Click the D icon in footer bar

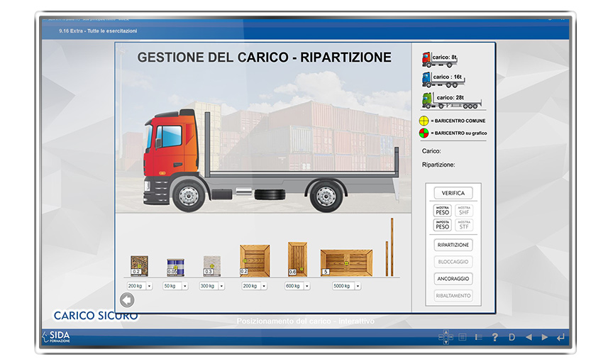click(511, 337)
